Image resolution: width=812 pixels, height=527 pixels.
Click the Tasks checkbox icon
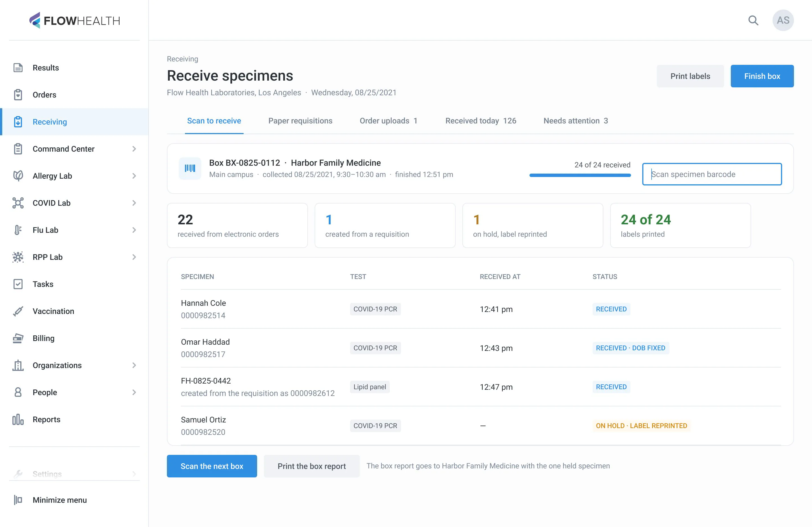coord(18,284)
